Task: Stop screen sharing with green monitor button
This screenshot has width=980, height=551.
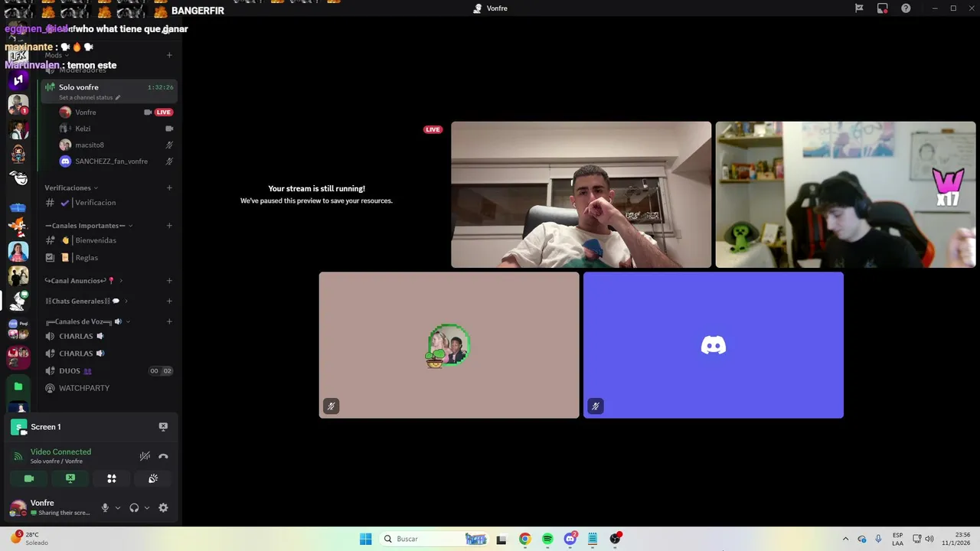Action: (70, 478)
